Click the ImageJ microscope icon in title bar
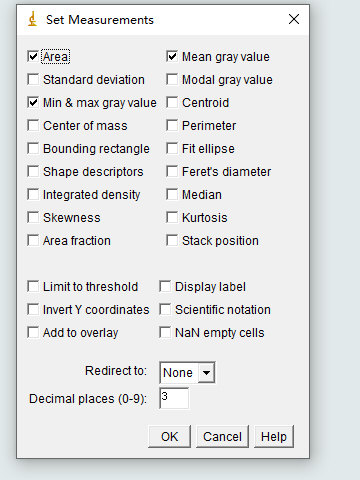The image size is (360, 480). click(x=32, y=19)
